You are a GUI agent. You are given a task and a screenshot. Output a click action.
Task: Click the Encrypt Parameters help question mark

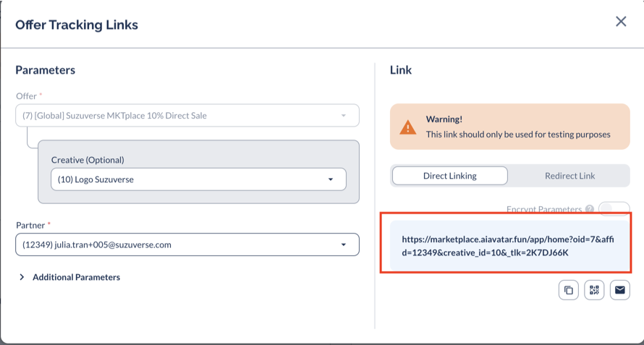pyautogui.click(x=590, y=210)
